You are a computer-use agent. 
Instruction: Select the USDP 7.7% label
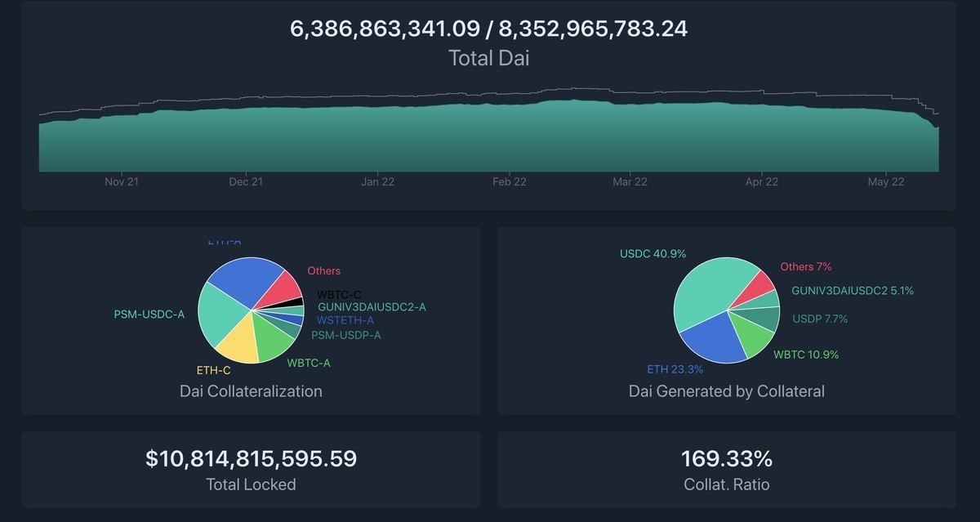(x=820, y=319)
